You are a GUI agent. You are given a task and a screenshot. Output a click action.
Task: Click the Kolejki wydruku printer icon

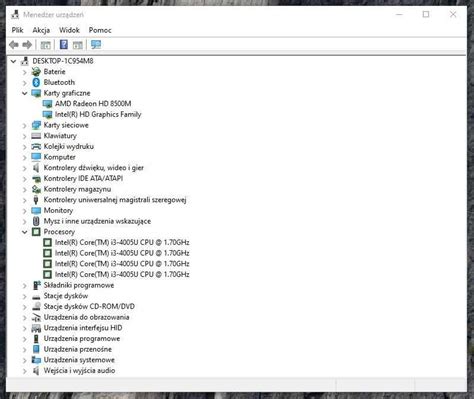tap(36, 146)
